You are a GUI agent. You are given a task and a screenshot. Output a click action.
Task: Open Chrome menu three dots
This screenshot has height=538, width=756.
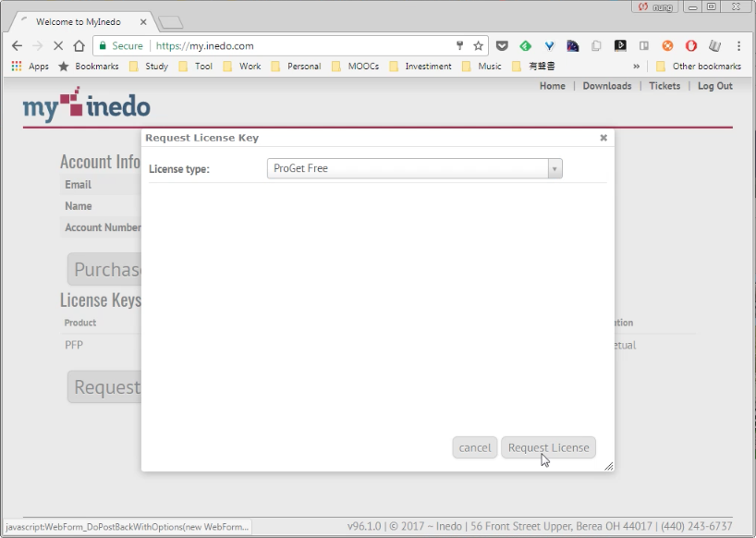coord(738,46)
